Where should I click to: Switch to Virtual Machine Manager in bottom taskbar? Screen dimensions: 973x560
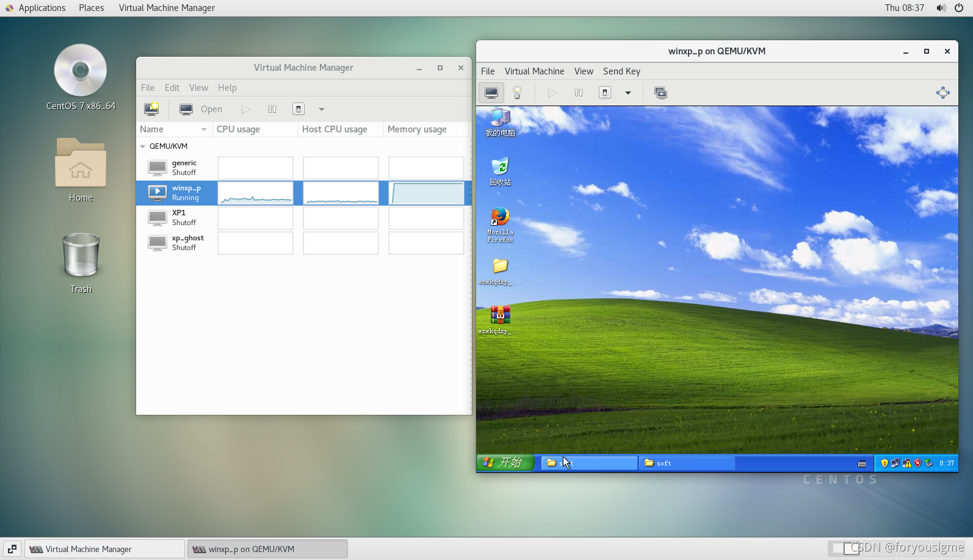pyautogui.click(x=104, y=549)
